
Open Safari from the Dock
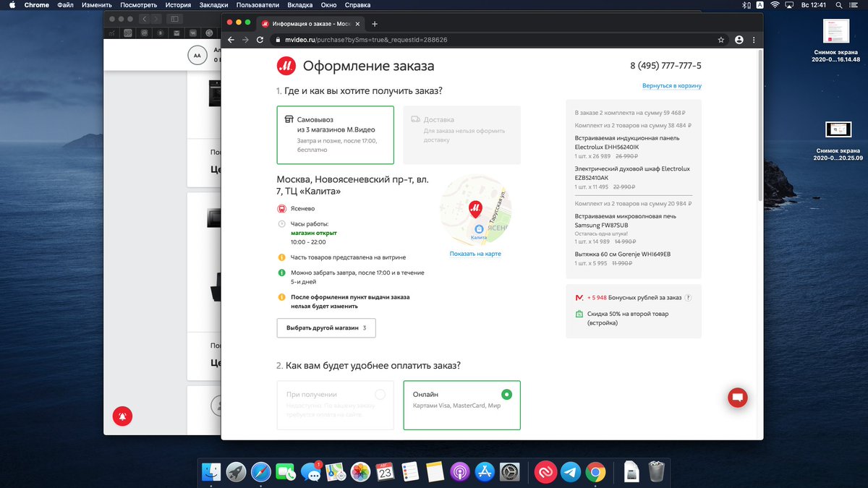tap(261, 472)
